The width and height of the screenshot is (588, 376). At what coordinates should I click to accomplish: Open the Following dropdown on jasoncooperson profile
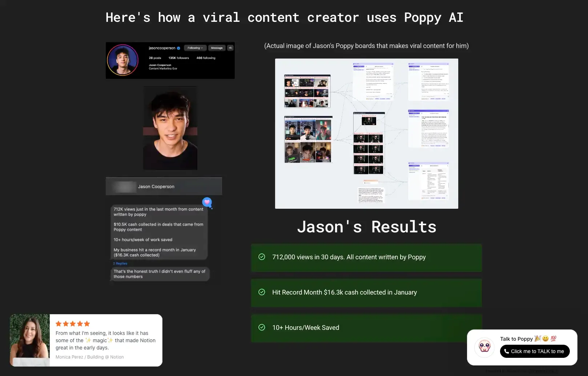[x=195, y=48]
